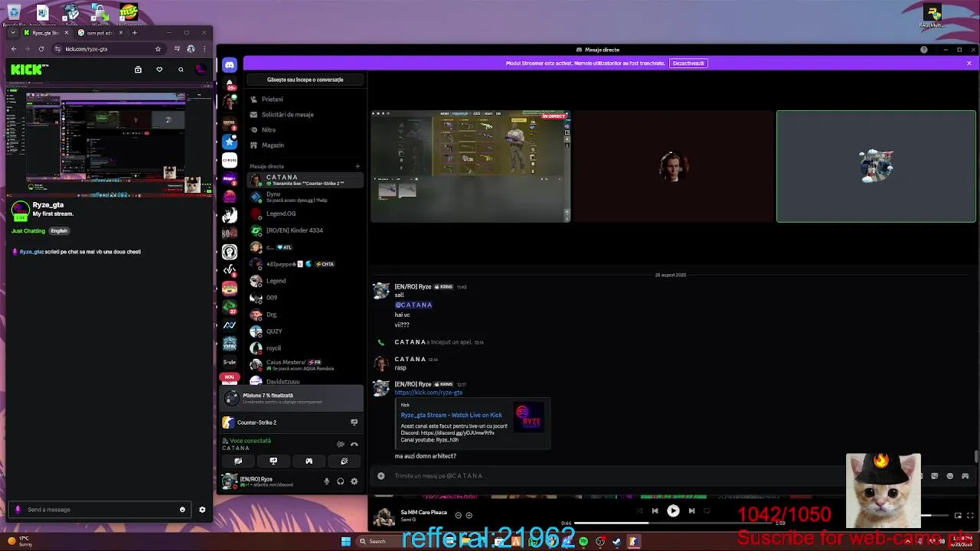Reload the Kick page in browser
The height and width of the screenshot is (551, 980).
(41, 49)
